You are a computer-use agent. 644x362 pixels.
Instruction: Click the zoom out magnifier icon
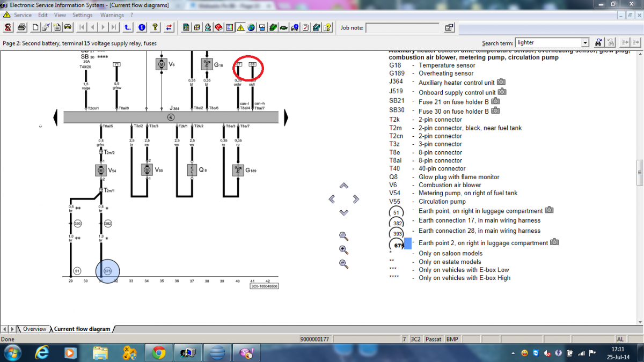pyautogui.click(x=344, y=264)
